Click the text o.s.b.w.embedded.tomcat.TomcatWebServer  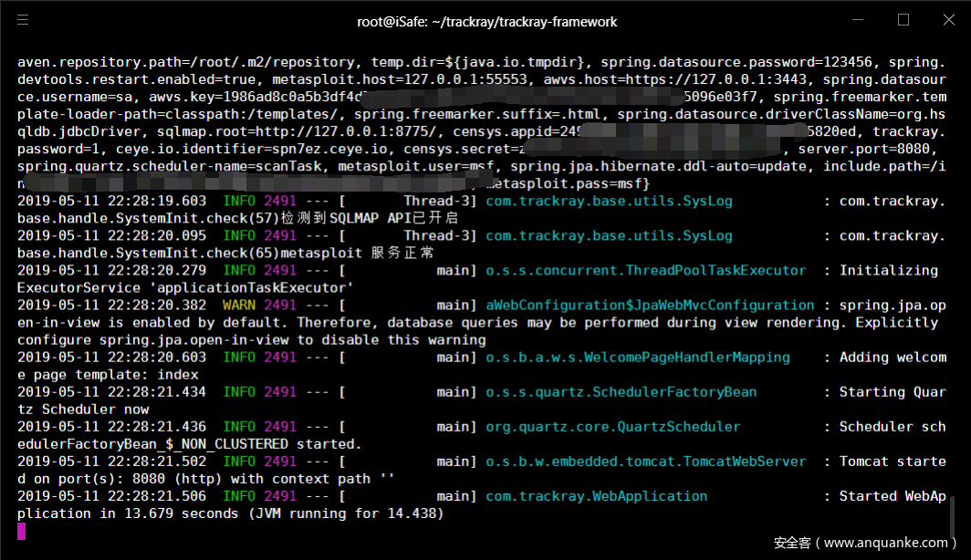(646, 461)
